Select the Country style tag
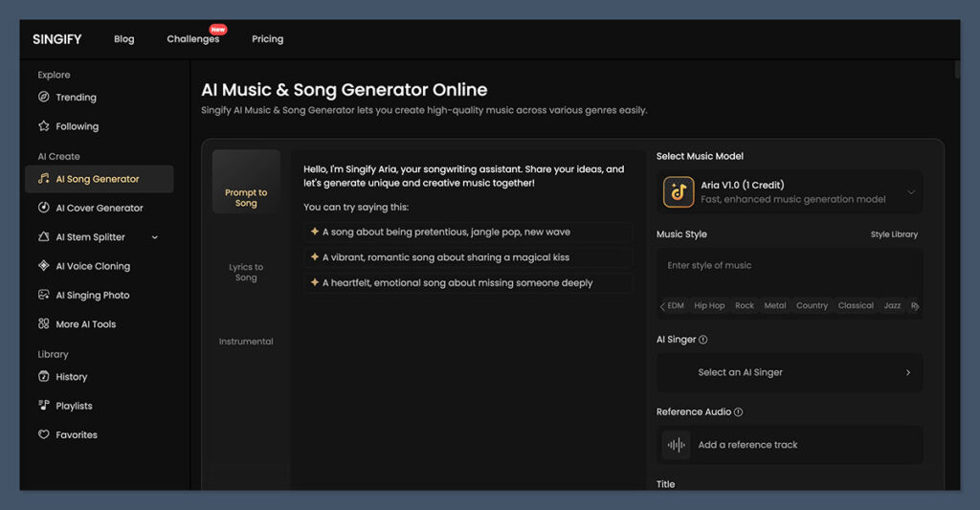Viewport: 980px width, 510px height. tap(812, 305)
